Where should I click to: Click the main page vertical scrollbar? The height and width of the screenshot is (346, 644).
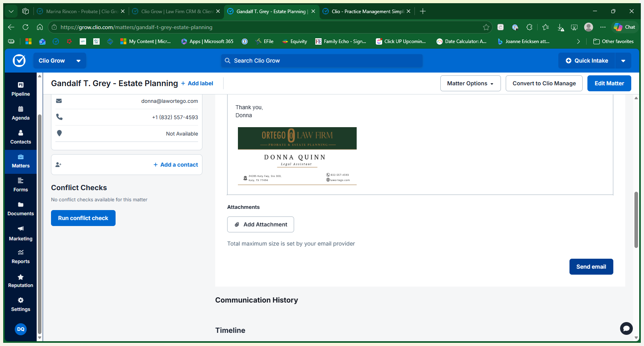pyautogui.click(x=636, y=220)
